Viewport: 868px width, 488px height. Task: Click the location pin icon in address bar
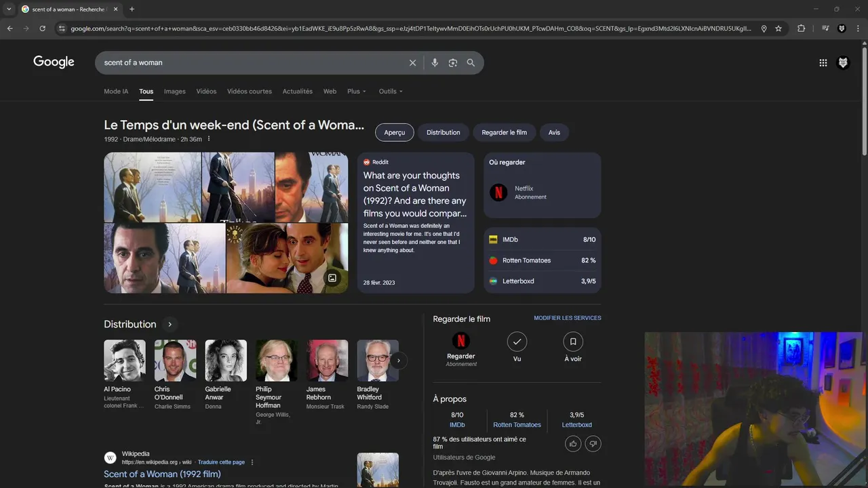point(764,28)
